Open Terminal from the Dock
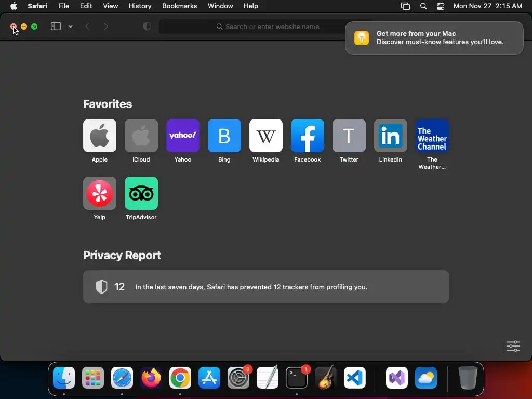 click(297, 377)
